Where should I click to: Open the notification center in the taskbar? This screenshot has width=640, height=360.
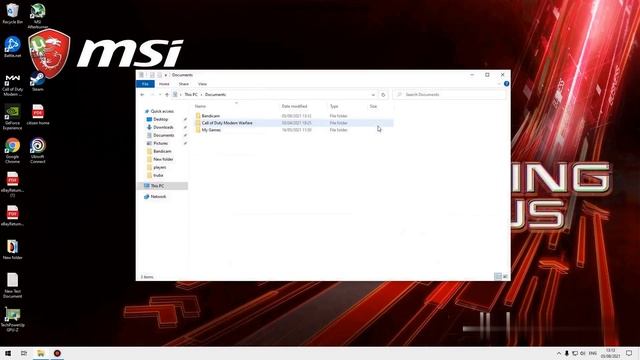tap(629, 353)
